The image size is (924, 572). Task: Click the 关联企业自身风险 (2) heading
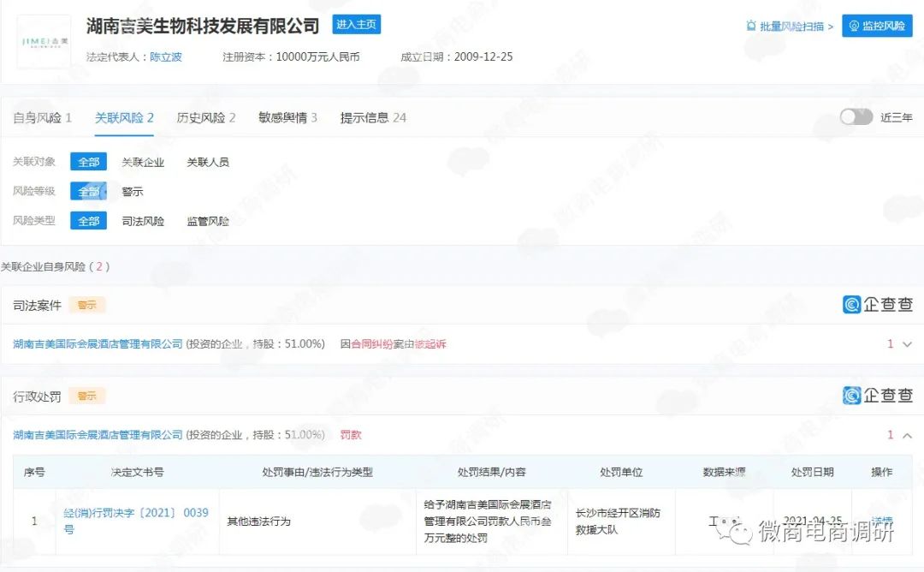[56, 266]
